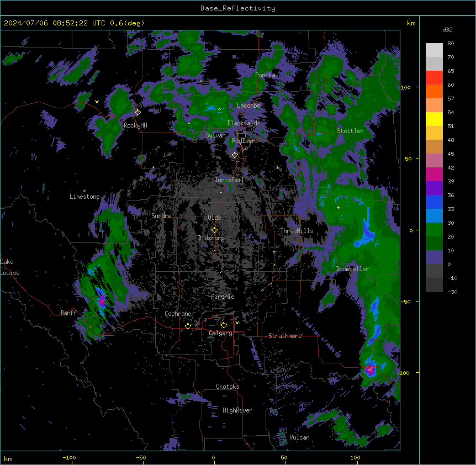The height and width of the screenshot is (465, 476).
Task: Click the yellow diamond marker below RedDeer
Action: (235, 155)
